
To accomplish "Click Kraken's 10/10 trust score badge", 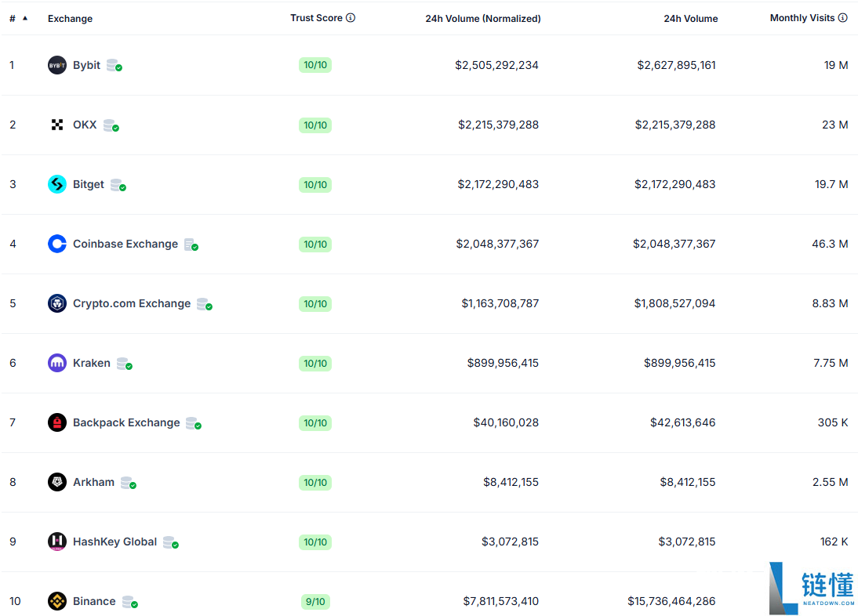I will point(315,364).
